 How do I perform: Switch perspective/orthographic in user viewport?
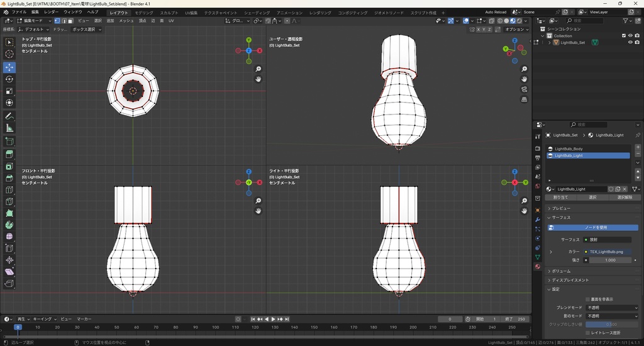(524, 99)
